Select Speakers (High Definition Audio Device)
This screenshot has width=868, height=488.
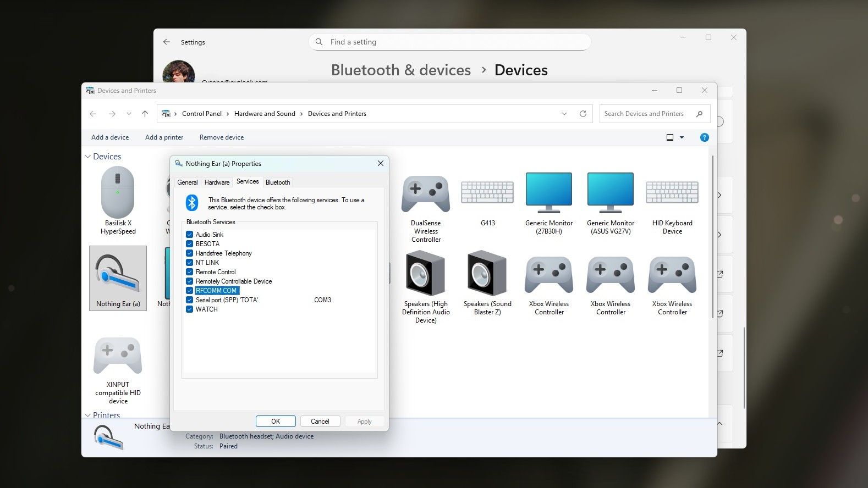click(x=426, y=287)
